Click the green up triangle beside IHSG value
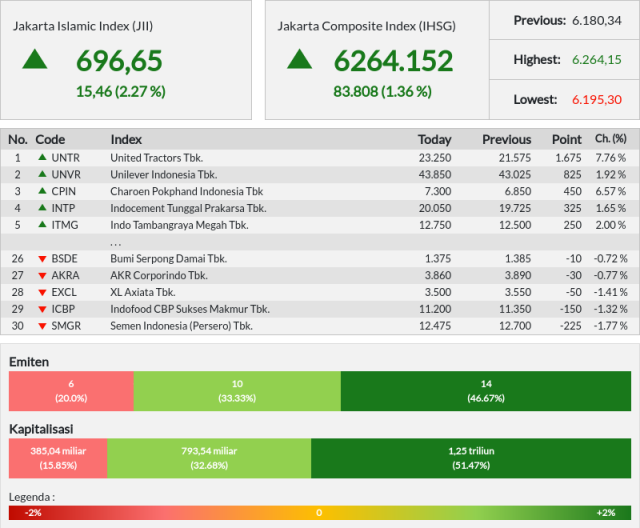 (300, 59)
